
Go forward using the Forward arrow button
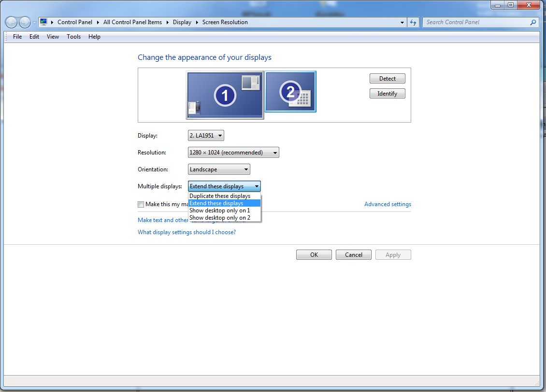coord(24,22)
